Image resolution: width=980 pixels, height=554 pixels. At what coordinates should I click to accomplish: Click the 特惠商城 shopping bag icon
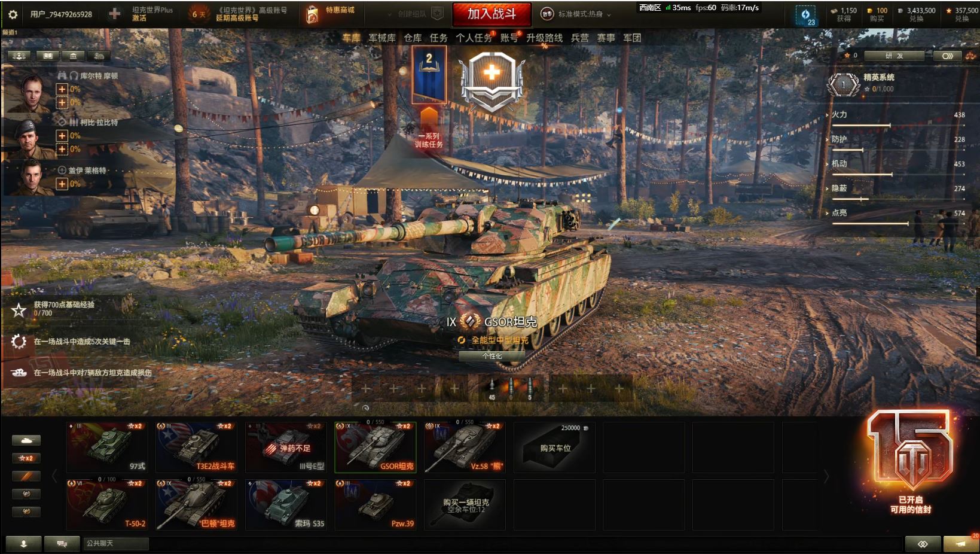pos(312,14)
